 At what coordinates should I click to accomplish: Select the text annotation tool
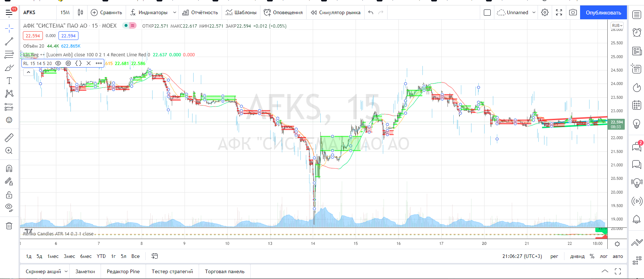pos(9,81)
